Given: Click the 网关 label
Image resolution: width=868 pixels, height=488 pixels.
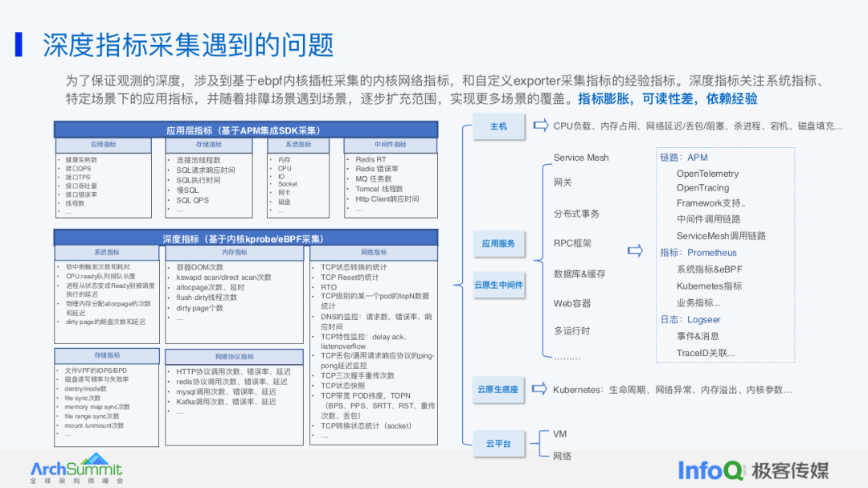Looking at the screenshot, I should (x=563, y=182).
